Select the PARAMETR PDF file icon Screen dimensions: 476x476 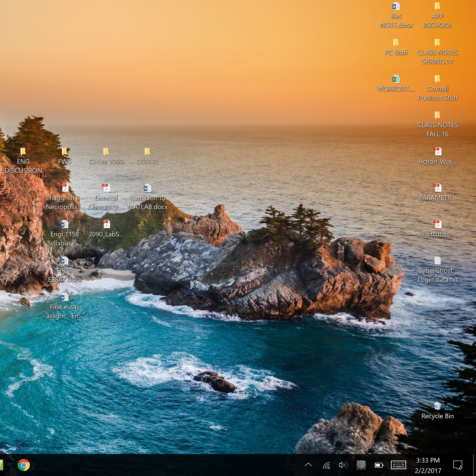437,188
